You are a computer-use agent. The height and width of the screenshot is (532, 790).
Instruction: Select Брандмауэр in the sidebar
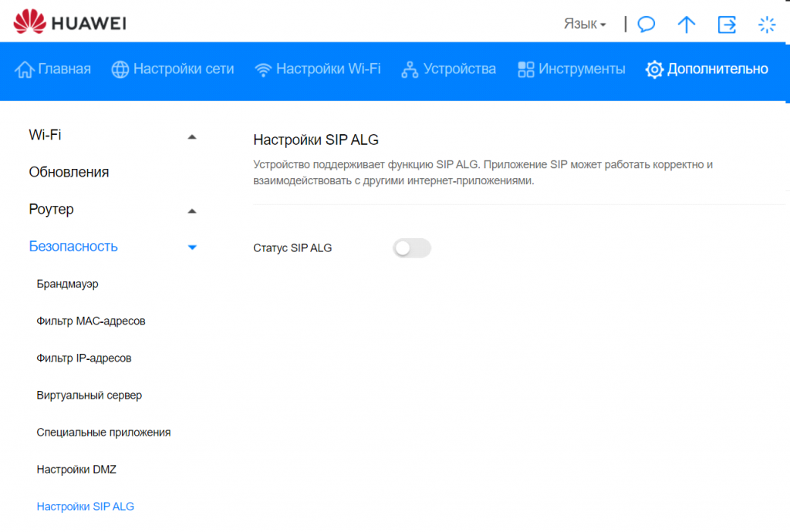tap(67, 284)
